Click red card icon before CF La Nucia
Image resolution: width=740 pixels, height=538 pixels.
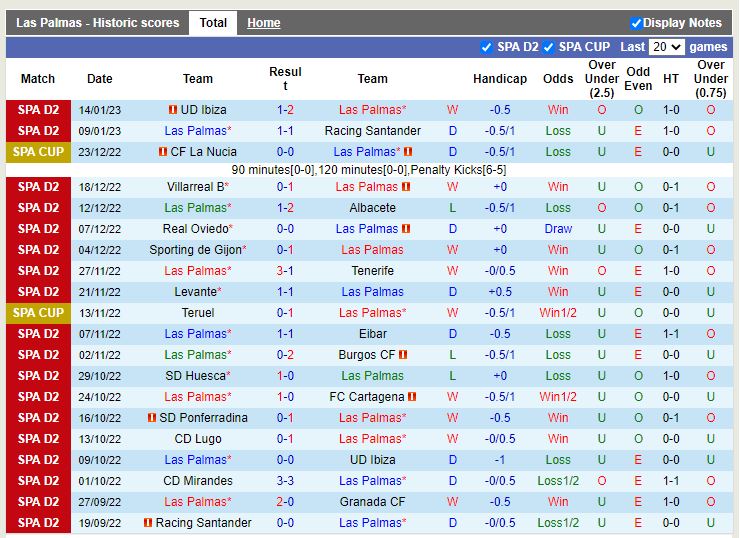[163, 151]
